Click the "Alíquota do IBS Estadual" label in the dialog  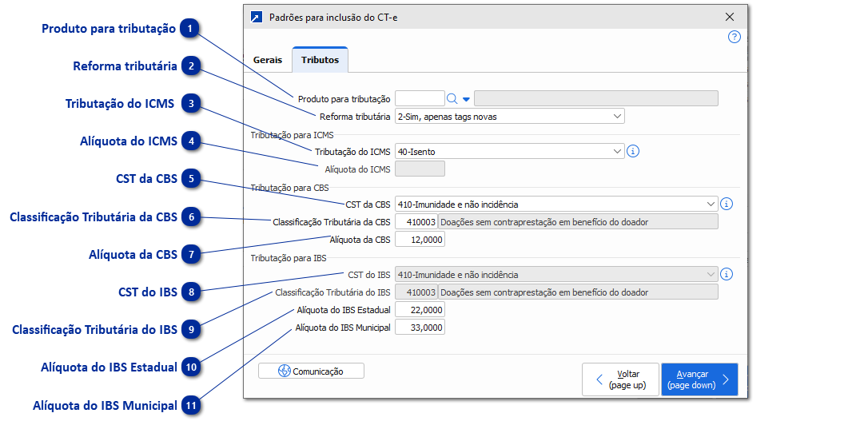[344, 309]
